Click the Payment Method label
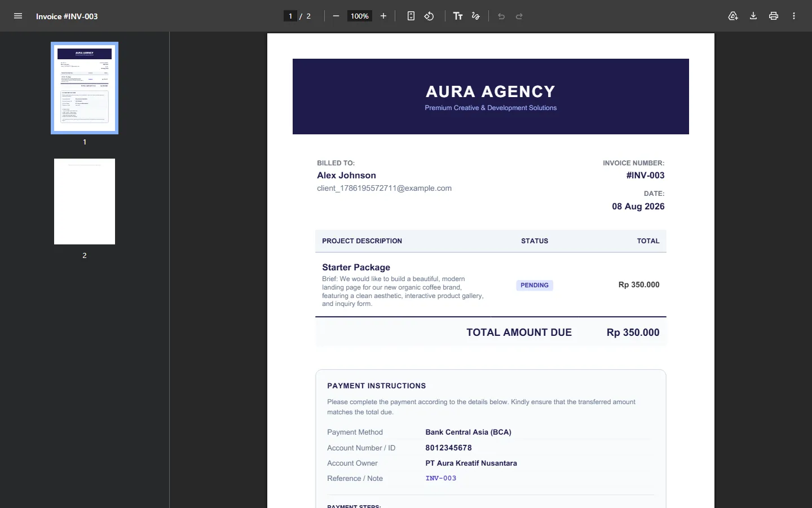812x508 pixels. tap(355, 432)
